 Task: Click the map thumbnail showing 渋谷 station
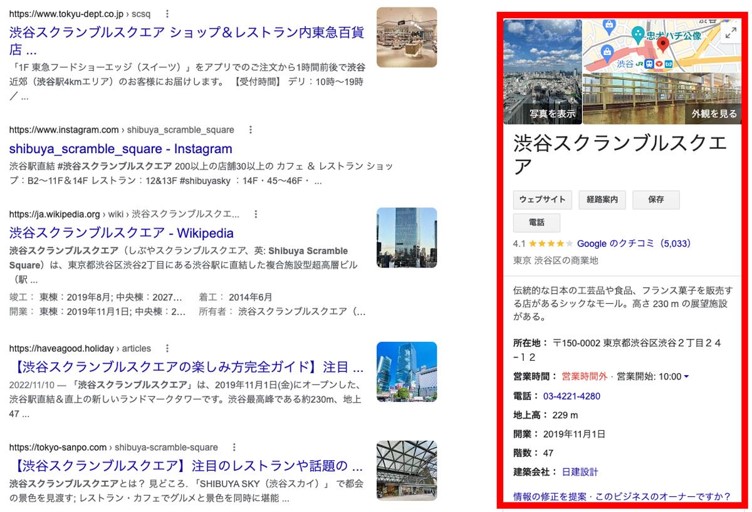point(662,46)
